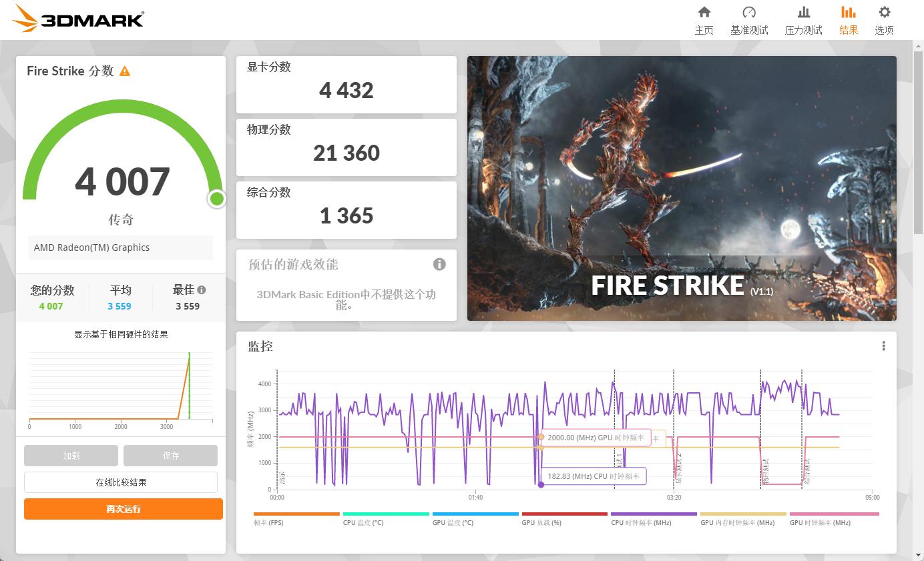The width and height of the screenshot is (924, 561).
Task: Open the 选项 gear icon
Action: coord(885,12)
